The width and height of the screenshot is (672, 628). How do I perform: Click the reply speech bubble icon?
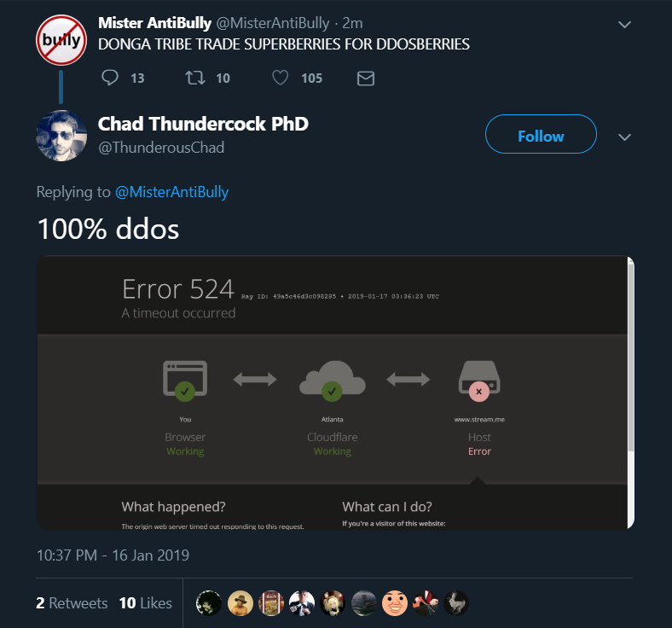pos(110,78)
